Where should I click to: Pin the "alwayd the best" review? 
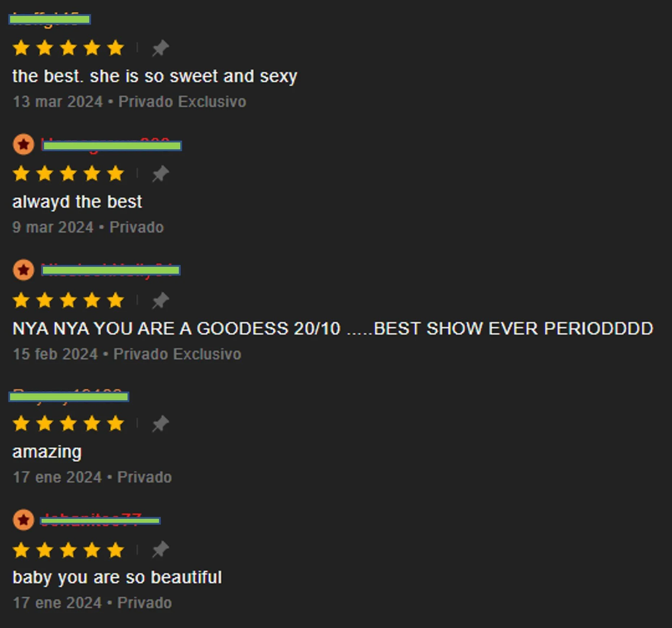click(160, 174)
